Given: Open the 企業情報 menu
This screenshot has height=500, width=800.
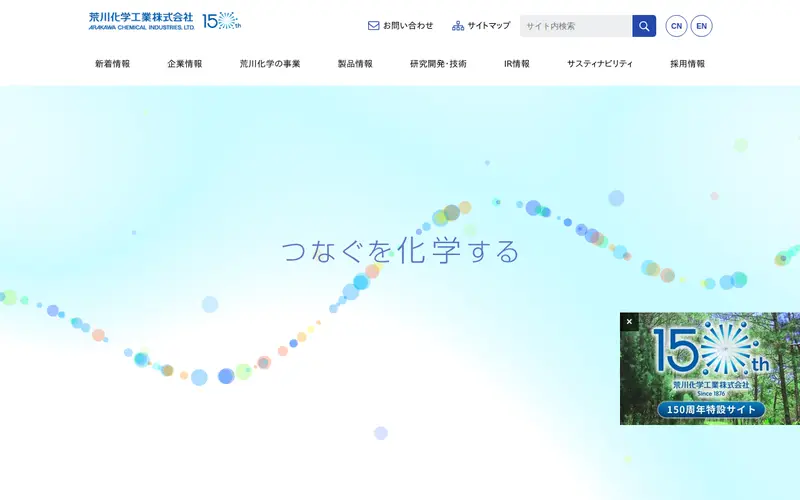Looking at the screenshot, I should coord(185,64).
